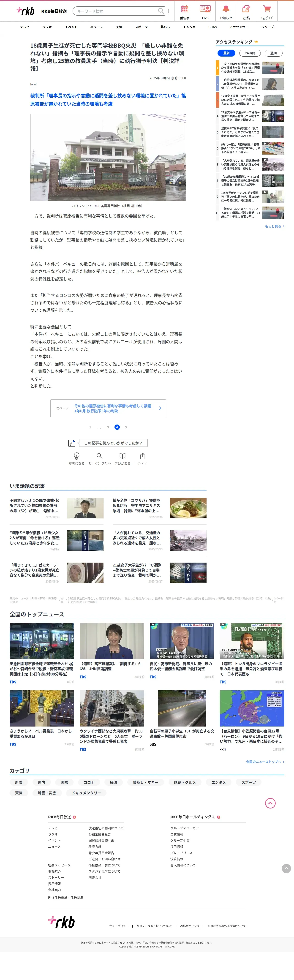
Task: Open the 博多名物ゴマサバ article thumbnail
Action: click(x=188, y=508)
